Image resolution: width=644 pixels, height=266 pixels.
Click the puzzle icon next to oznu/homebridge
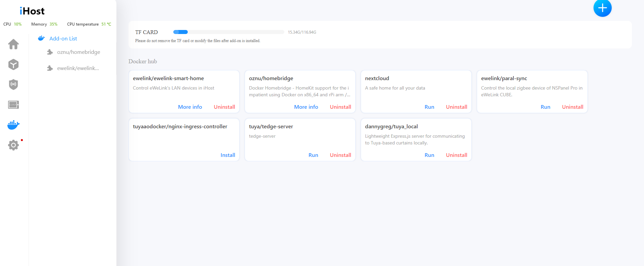50,52
